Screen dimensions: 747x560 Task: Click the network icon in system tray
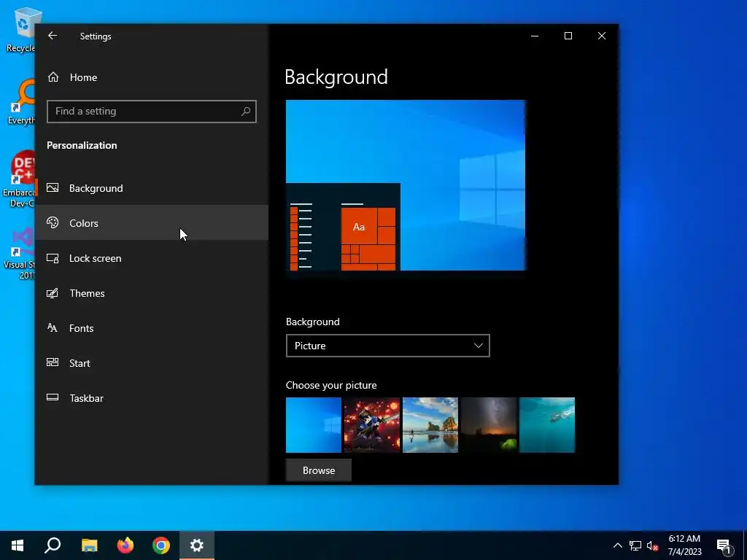pyautogui.click(x=635, y=545)
